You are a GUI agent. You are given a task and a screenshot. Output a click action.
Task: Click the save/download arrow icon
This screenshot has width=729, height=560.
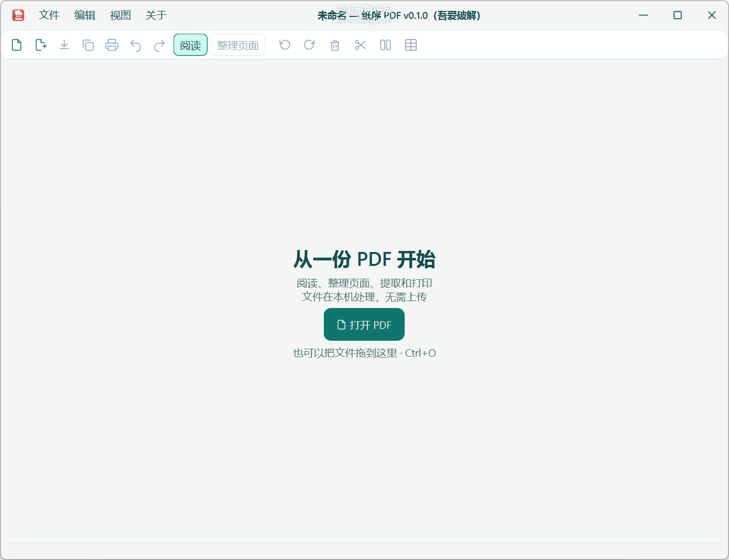point(64,45)
